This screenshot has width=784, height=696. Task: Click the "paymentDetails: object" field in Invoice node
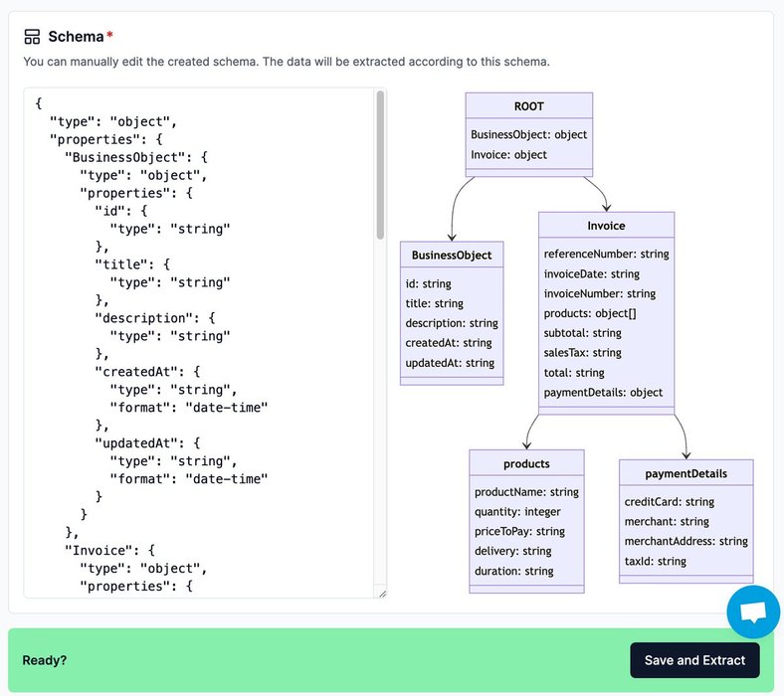[603, 393]
